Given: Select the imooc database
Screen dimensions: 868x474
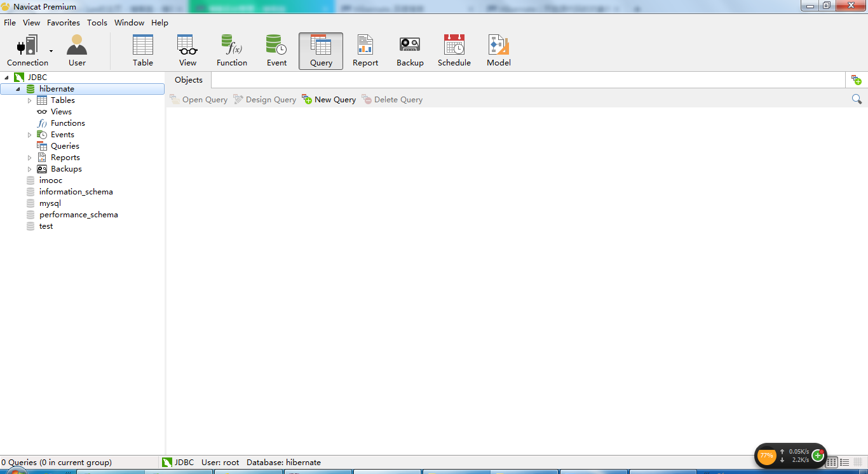Looking at the screenshot, I should 51,180.
